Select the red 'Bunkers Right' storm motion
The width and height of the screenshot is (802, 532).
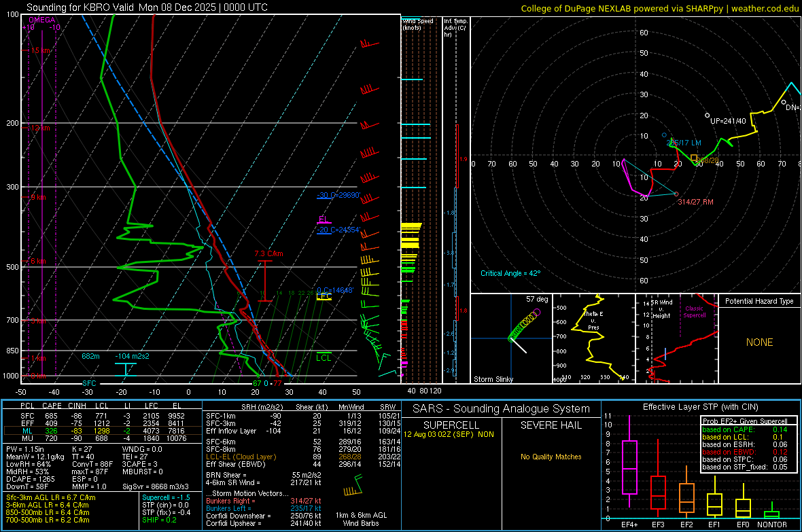[x=264, y=501]
